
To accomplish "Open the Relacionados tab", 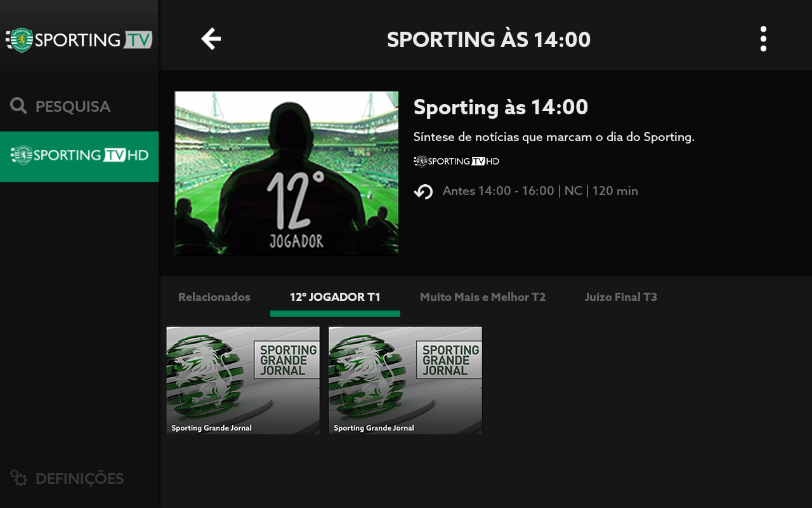I will (x=214, y=297).
